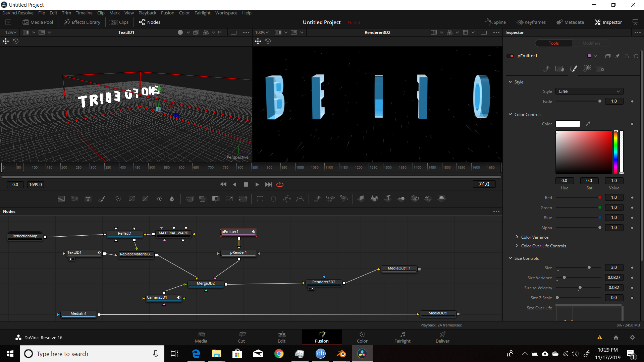Open the pEmitter Settings tab in the Inspector
The width and height of the screenshot is (644, 362).
pyautogui.click(x=600, y=69)
